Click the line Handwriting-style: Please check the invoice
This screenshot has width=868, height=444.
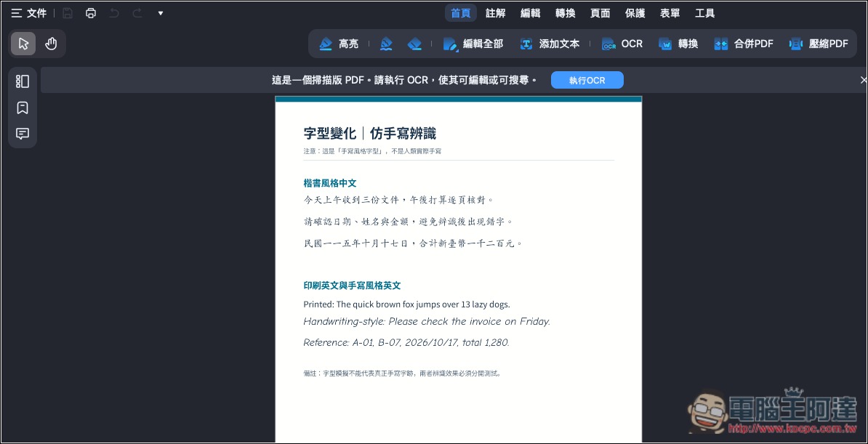[x=427, y=322]
